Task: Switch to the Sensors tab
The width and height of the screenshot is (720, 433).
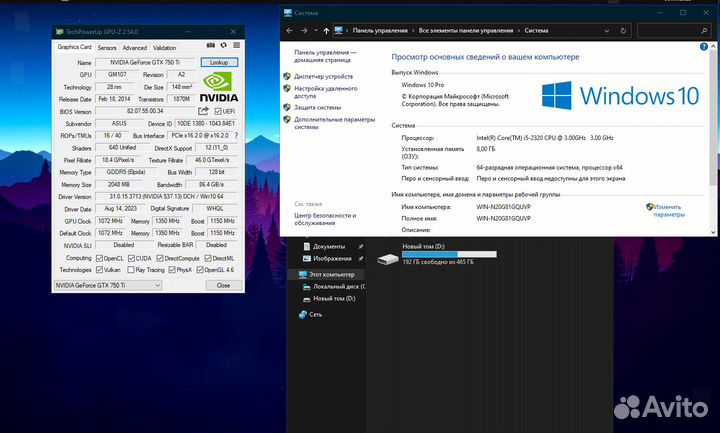Action: pyautogui.click(x=106, y=47)
